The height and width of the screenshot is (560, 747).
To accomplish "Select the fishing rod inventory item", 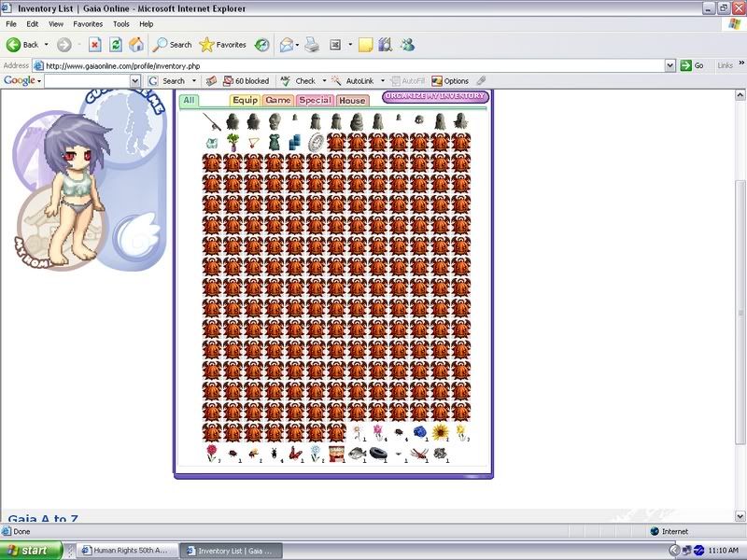I will pos(212,122).
